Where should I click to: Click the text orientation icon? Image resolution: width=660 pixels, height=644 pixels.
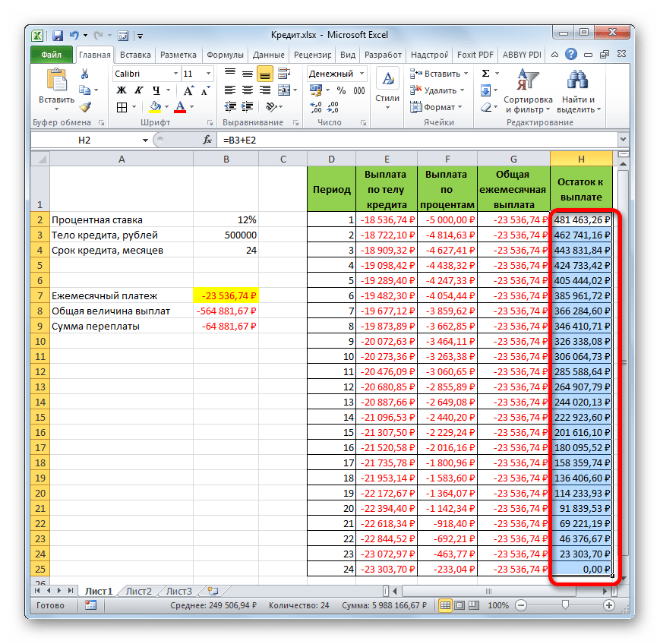coord(271,107)
